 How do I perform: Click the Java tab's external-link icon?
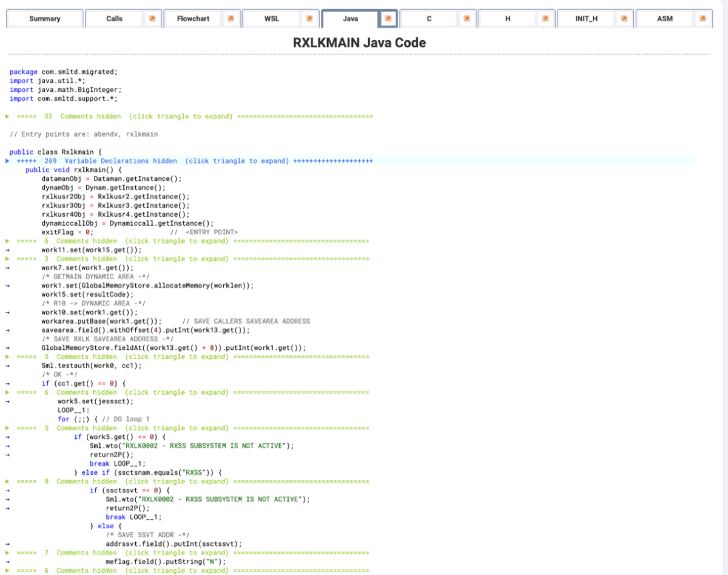pos(389,19)
